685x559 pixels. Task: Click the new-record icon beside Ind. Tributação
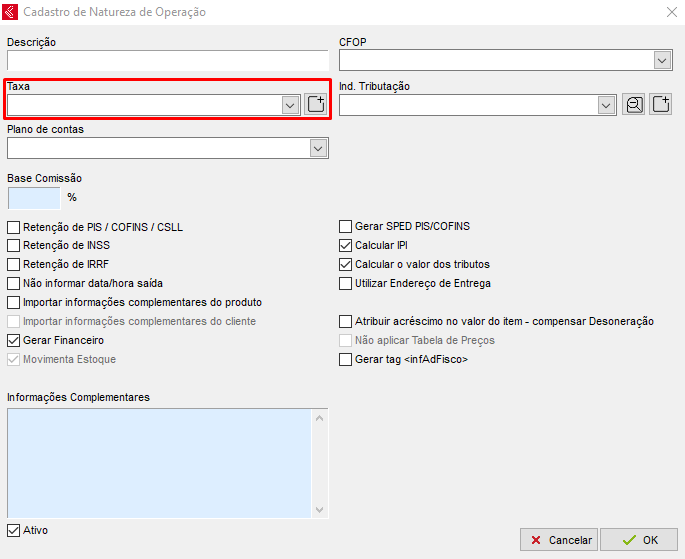click(661, 105)
